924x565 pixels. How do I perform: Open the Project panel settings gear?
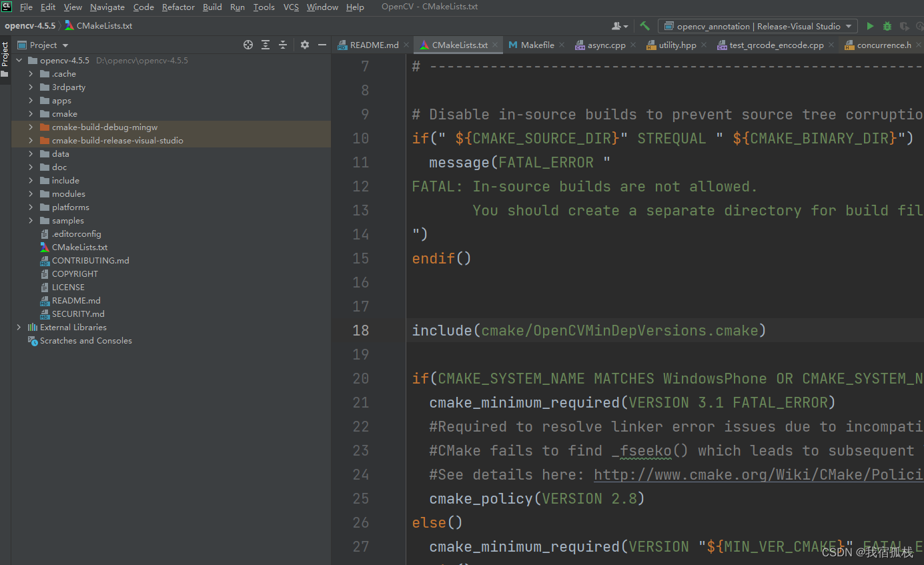click(x=305, y=45)
